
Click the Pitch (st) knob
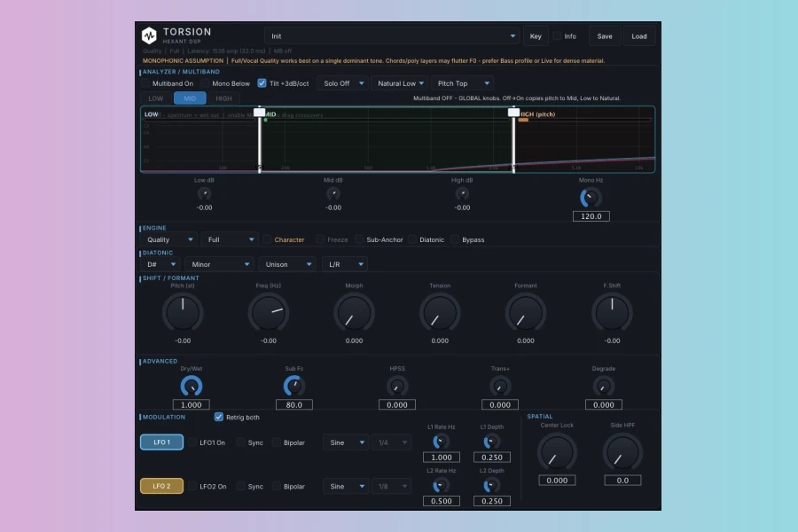[183, 313]
